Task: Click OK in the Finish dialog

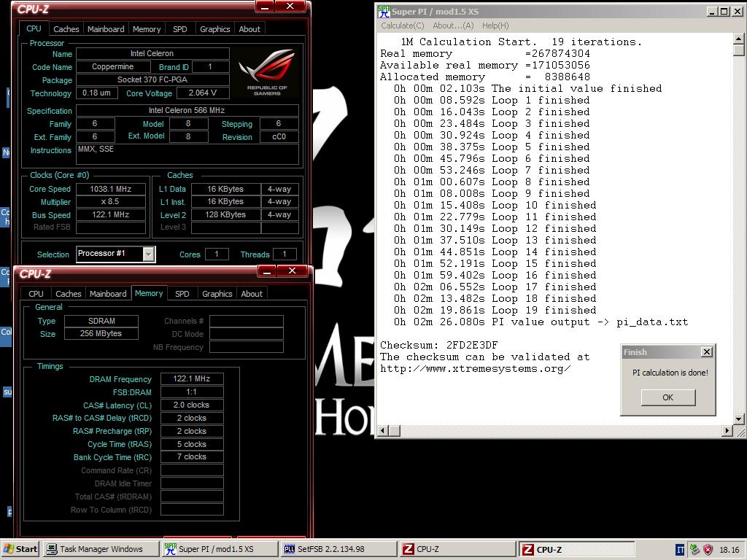Action: [x=668, y=397]
